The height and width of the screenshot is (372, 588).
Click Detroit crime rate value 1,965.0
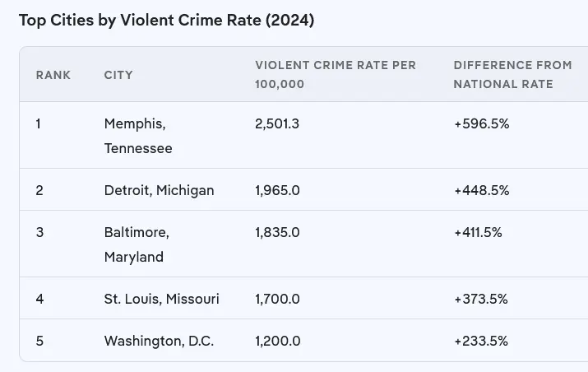pos(278,190)
